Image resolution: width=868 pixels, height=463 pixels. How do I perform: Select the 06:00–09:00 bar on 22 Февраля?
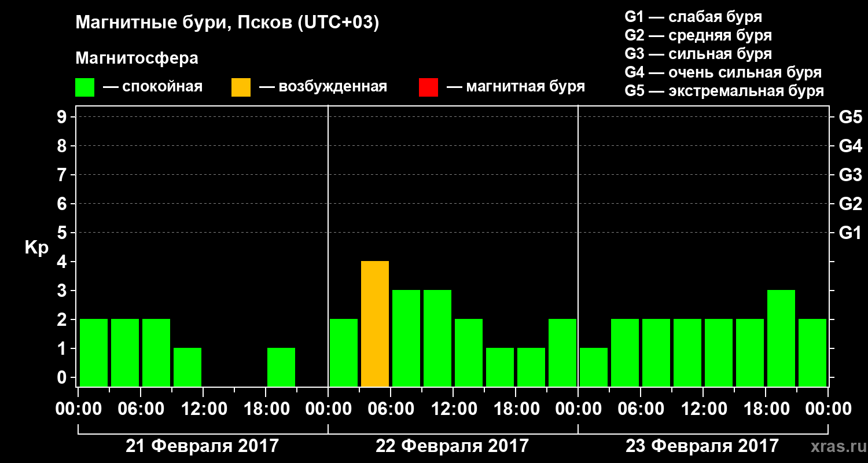click(406, 339)
